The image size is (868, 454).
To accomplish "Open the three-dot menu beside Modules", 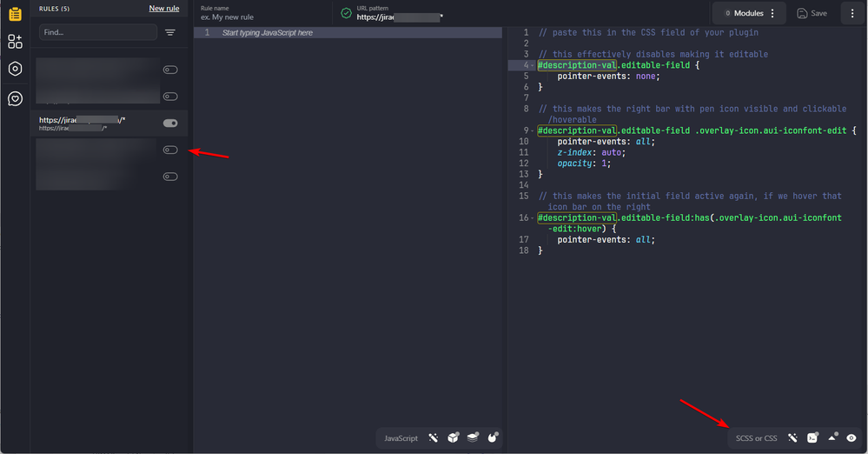I will 772,13.
